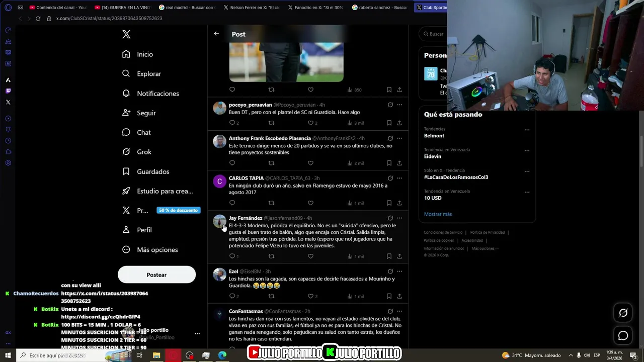Bookmark Anthony Frank Escobedo's comment
644x362 pixels.
(x=389, y=163)
